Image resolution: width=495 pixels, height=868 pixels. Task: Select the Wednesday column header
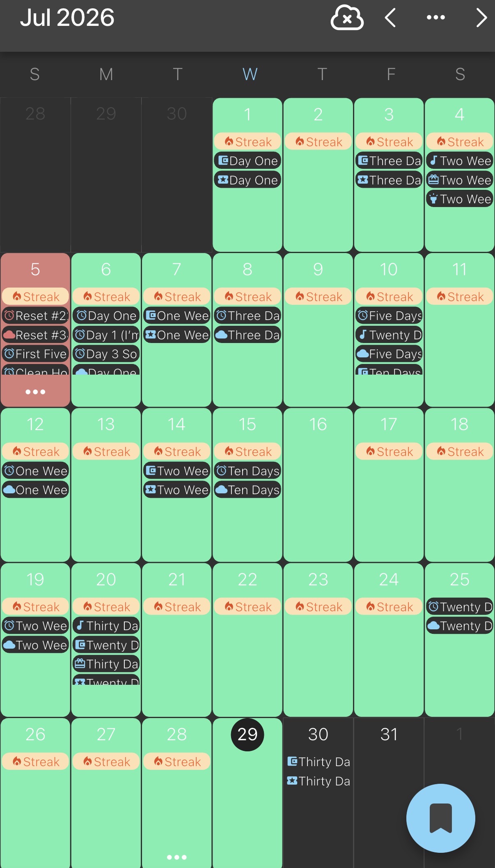[x=250, y=74]
